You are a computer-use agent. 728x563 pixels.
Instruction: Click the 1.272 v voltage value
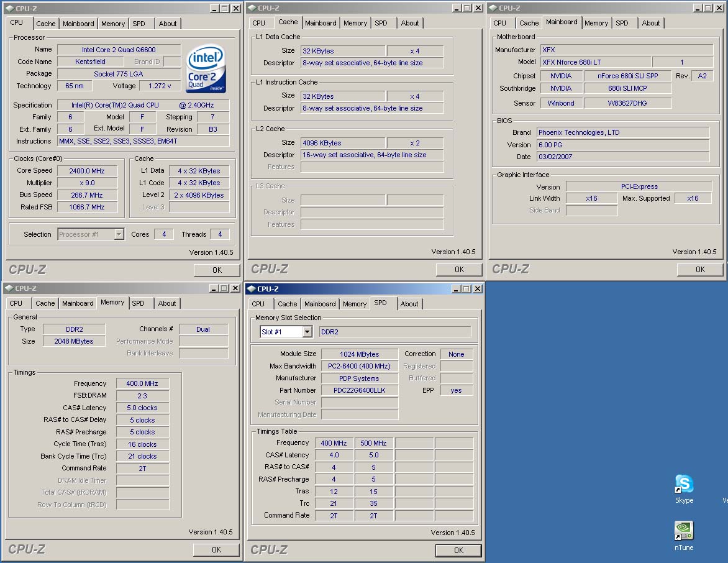coord(160,86)
